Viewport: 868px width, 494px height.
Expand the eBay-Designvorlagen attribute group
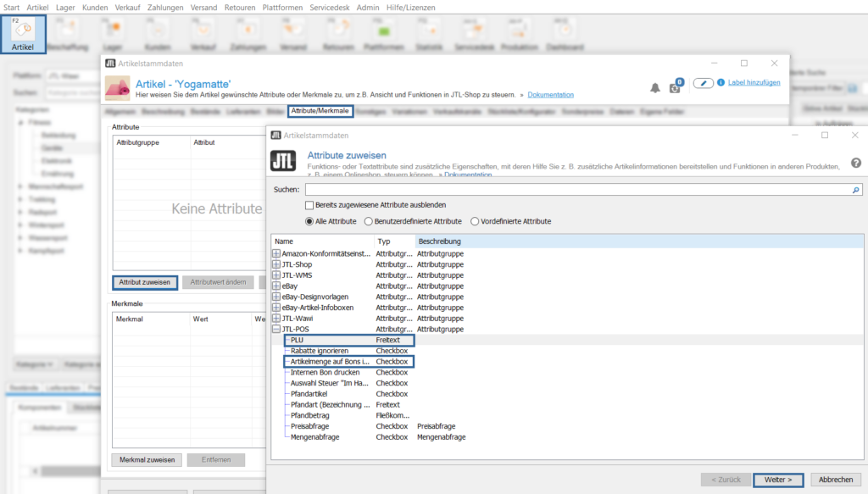pyautogui.click(x=276, y=297)
